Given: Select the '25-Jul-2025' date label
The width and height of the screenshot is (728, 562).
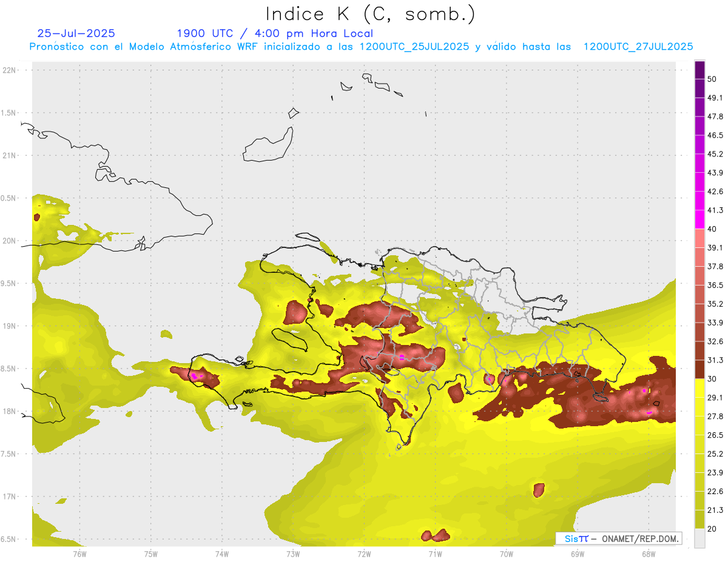Looking at the screenshot, I should point(76,33).
